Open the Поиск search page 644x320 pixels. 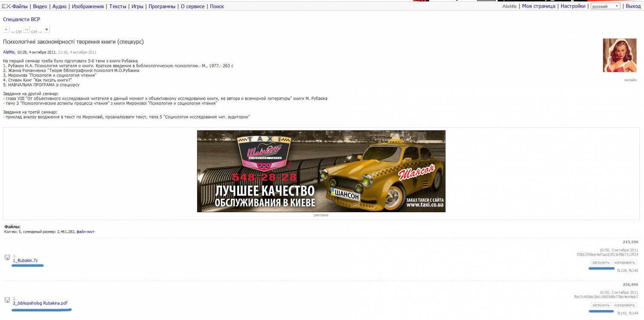tap(217, 6)
